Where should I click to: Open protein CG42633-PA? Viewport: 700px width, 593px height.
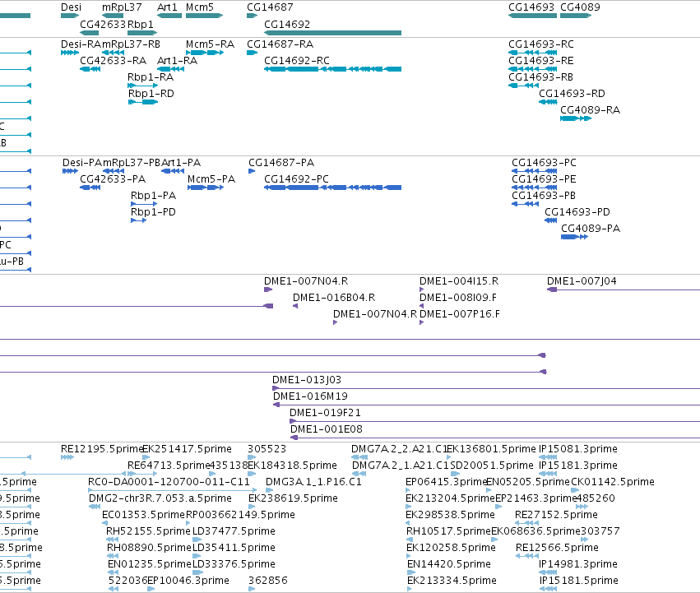90,188
